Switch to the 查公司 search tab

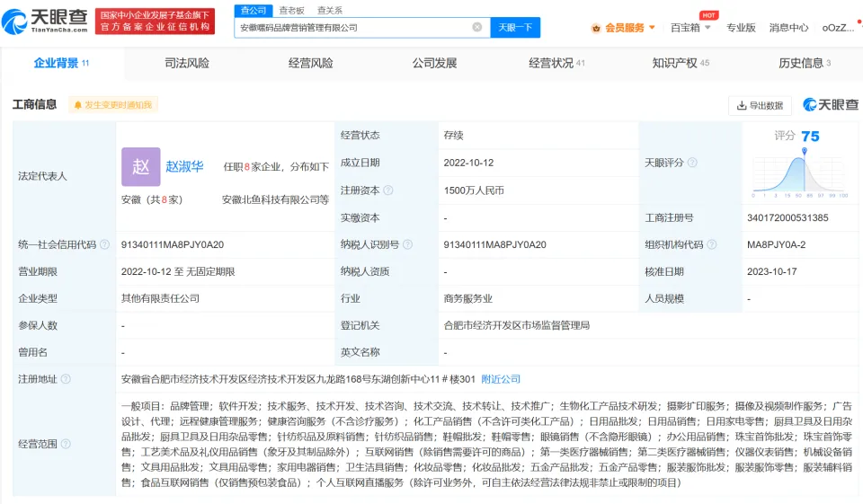(x=254, y=11)
